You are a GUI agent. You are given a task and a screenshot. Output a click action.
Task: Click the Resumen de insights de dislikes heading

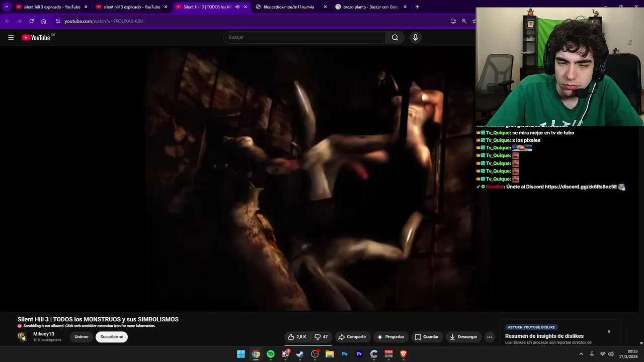pyautogui.click(x=544, y=336)
